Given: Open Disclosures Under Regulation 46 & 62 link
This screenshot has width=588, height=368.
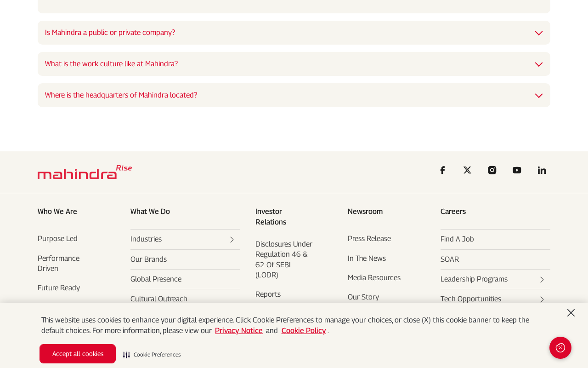Looking at the screenshot, I should [284, 259].
